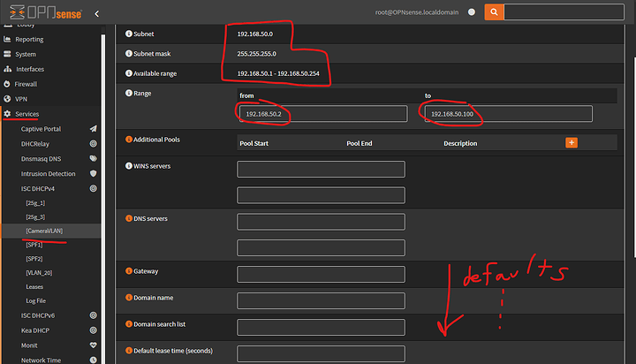Click the orange search magnifier icon
Screen dimensions: 636x364
click(x=494, y=12)
